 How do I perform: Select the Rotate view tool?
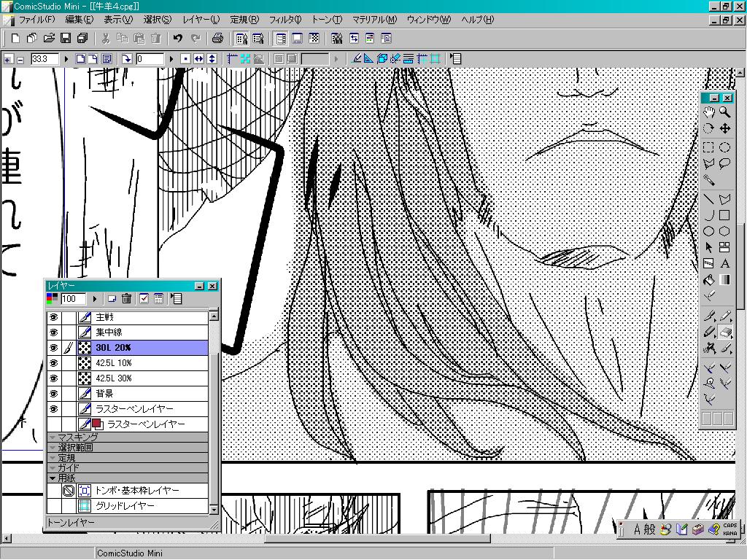709,128
